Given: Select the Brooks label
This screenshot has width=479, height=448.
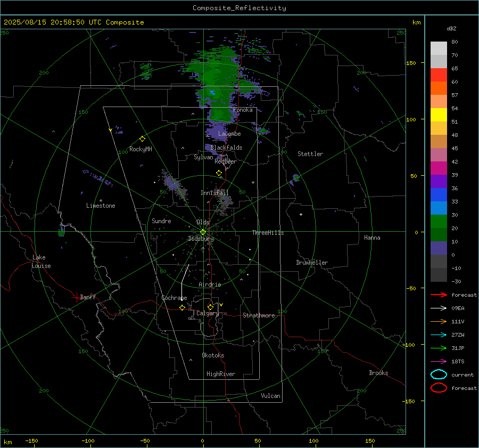Looking at the screenshot, I should pyautogui.click(x=378, y=373).
